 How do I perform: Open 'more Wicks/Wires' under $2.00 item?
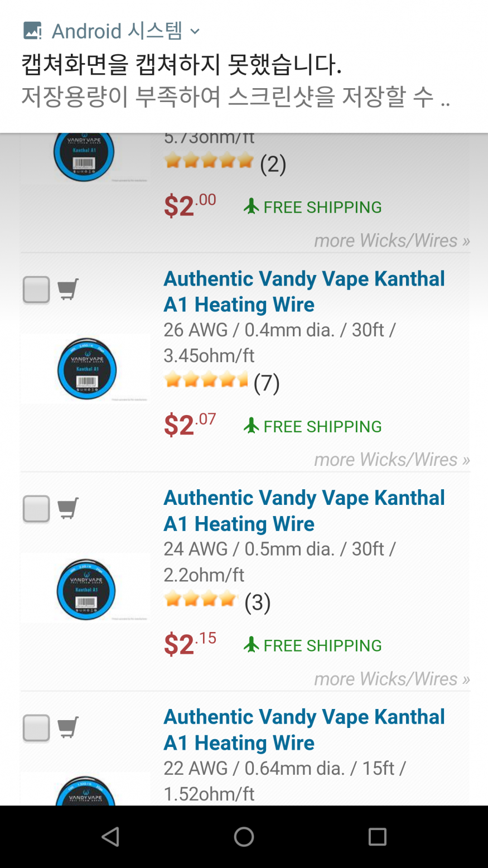(392, 240)
